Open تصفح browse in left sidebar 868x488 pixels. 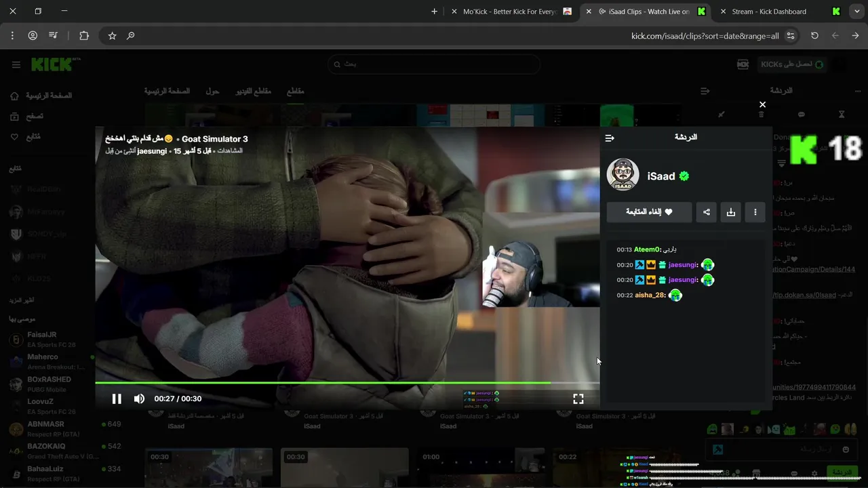(26, 117)
